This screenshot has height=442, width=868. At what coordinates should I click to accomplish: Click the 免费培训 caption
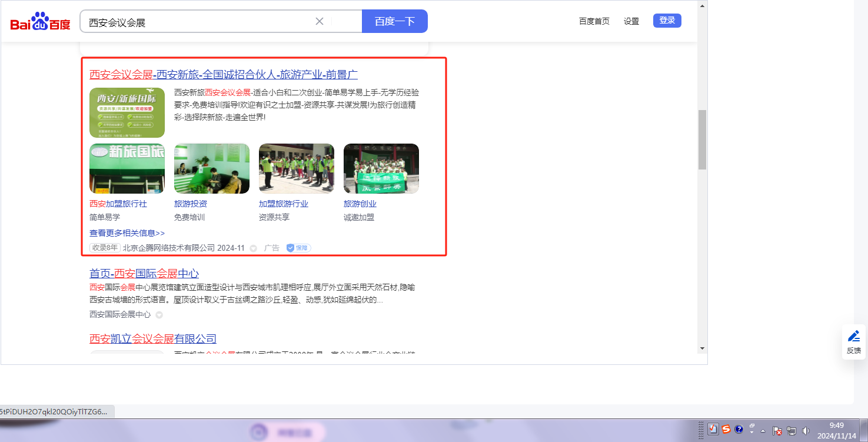pyautogui.click(x=189, y=217)
